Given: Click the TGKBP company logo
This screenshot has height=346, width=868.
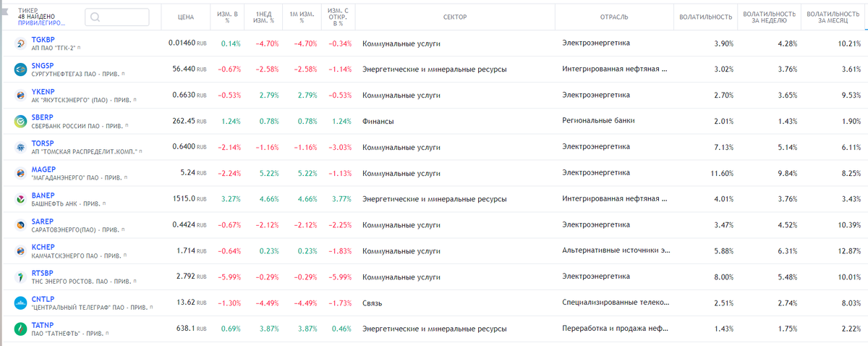Looking at the screenshot, I should [x=20, y=43].
